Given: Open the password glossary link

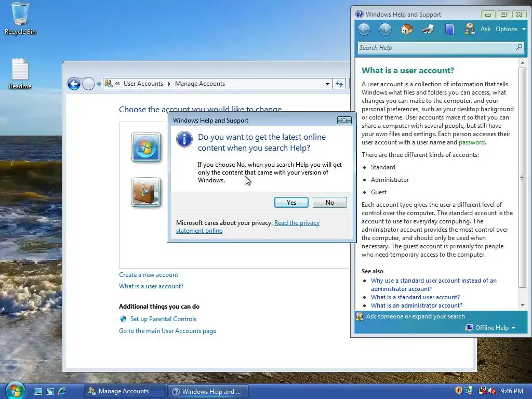Looking at the screenshot, I should point(471,142).
